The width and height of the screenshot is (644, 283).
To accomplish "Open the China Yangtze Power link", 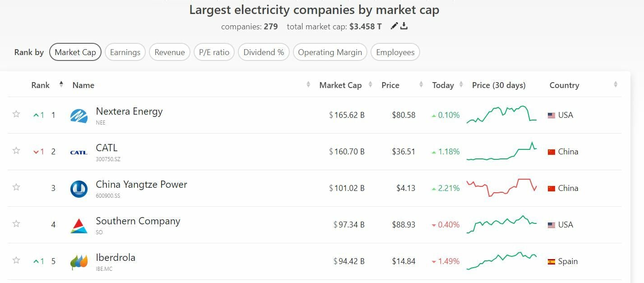I will click(x=141, y=185).
